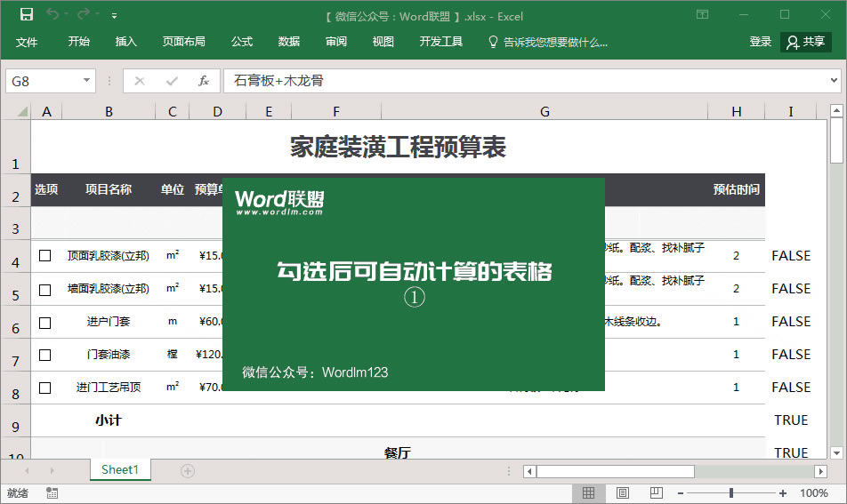Tick the checkbox for 顶面乳胶漆(立邦)
This screenshot has width=847, height=504.
[x=44, y=256]
